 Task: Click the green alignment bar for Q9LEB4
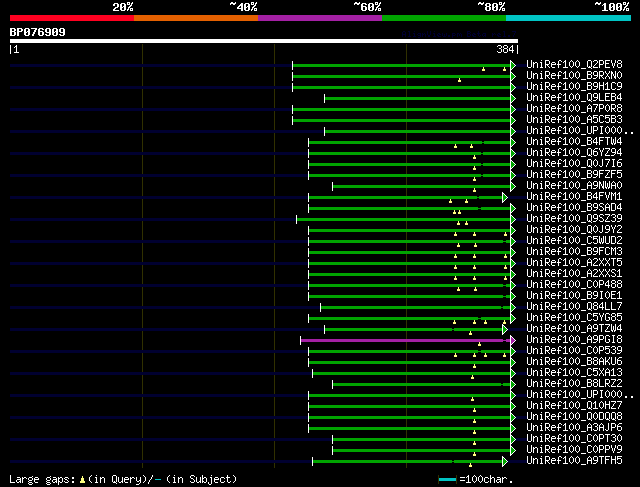pos(418,98)
